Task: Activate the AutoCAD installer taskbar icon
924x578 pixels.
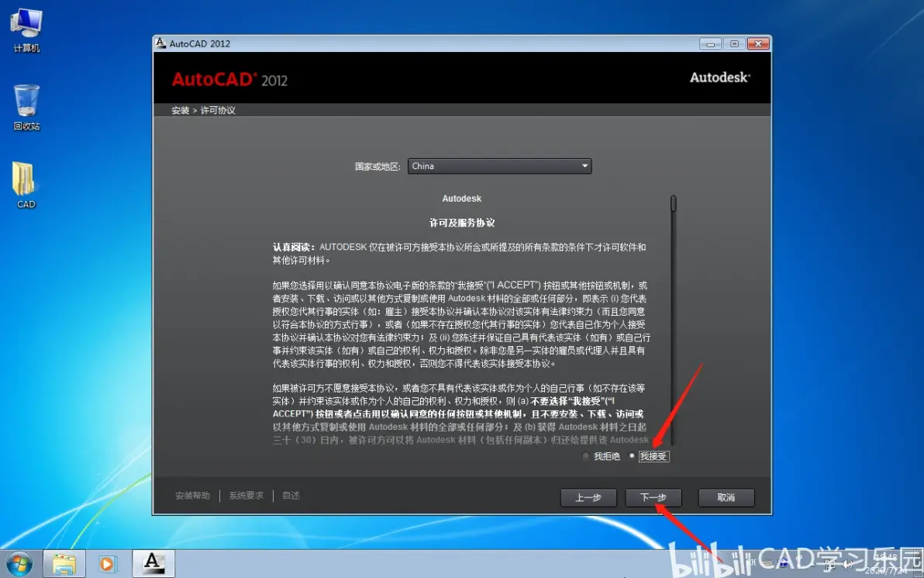Action: [x=153, y=564]
